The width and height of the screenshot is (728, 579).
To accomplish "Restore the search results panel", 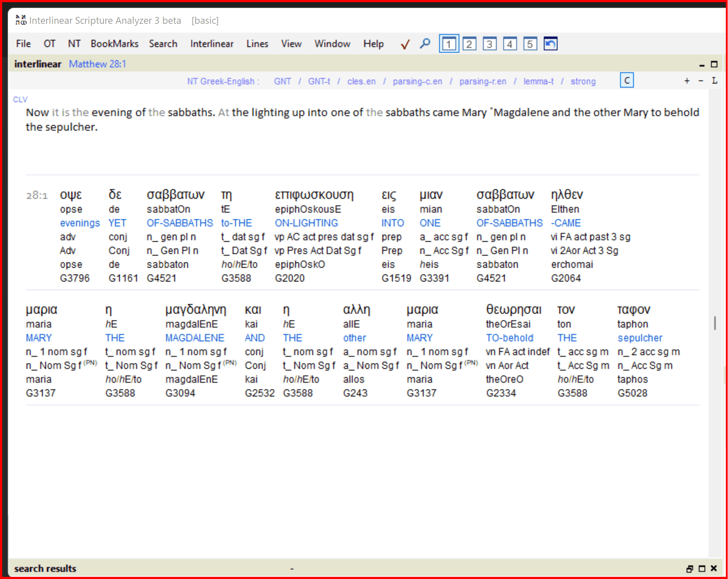I will click(x=689, y=569).
